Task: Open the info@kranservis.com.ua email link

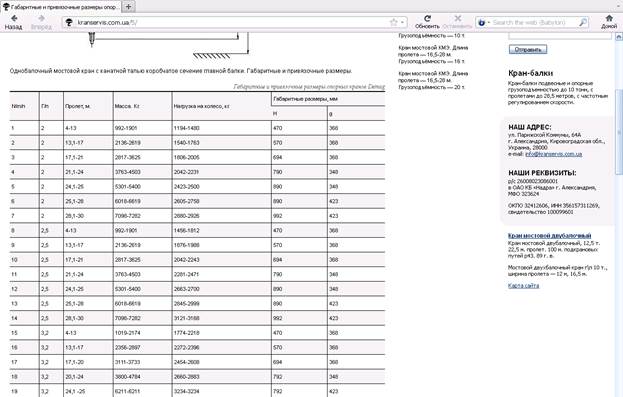Action: coord(553,154)
